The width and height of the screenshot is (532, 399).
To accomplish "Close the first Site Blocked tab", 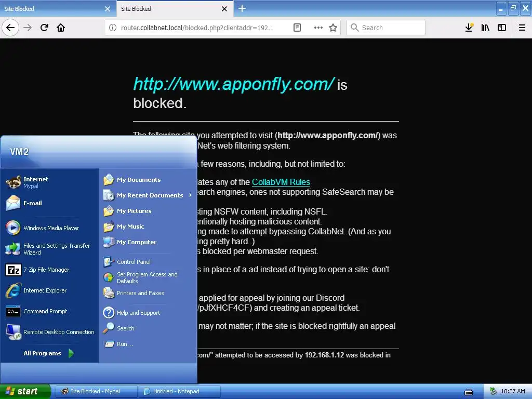I will [108, 9].
